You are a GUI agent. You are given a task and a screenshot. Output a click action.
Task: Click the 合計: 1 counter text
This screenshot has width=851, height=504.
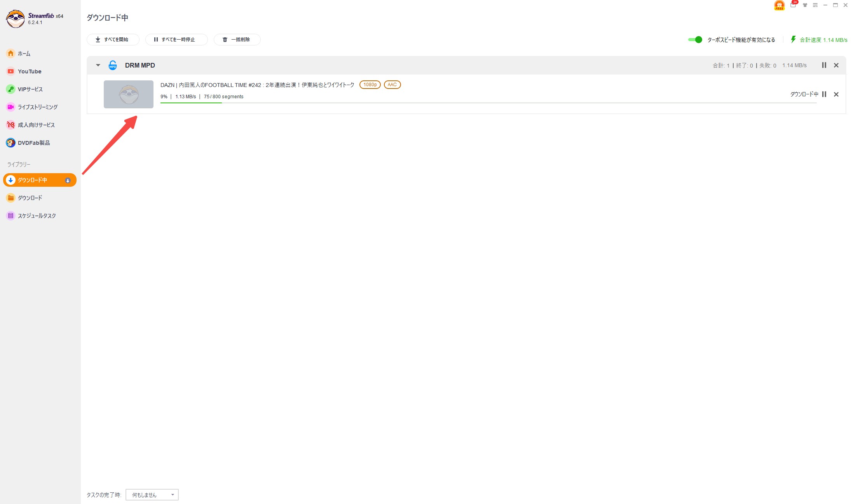(721, 66)
